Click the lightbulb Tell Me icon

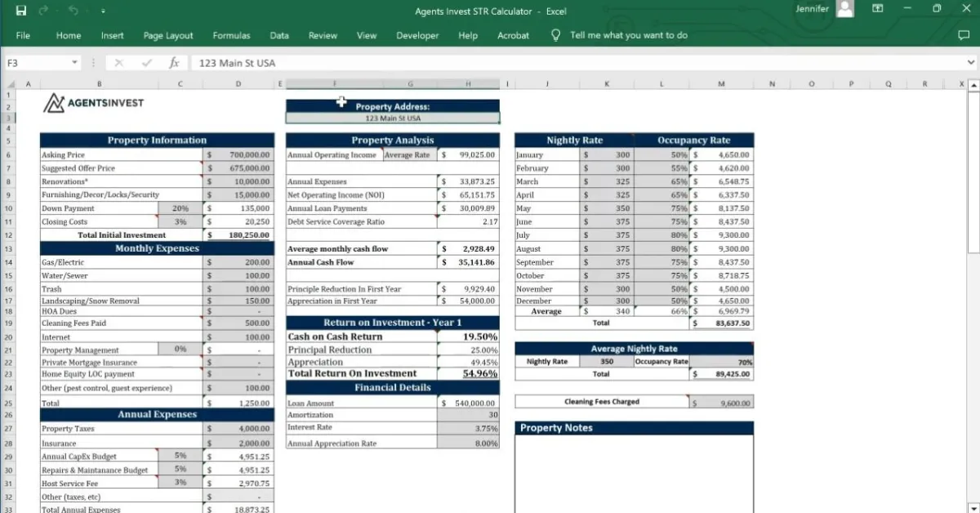[556, 35]
